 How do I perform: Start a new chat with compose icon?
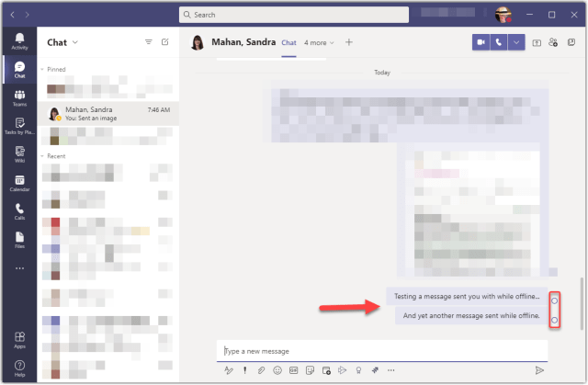click(x=165, y=42)
